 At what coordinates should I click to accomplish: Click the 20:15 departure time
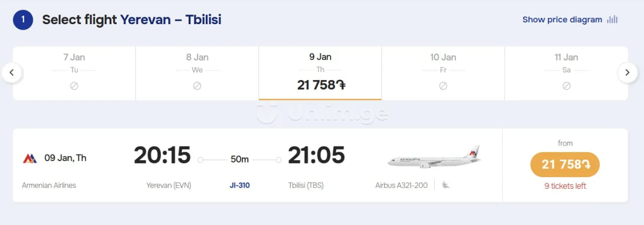point(162,155)
